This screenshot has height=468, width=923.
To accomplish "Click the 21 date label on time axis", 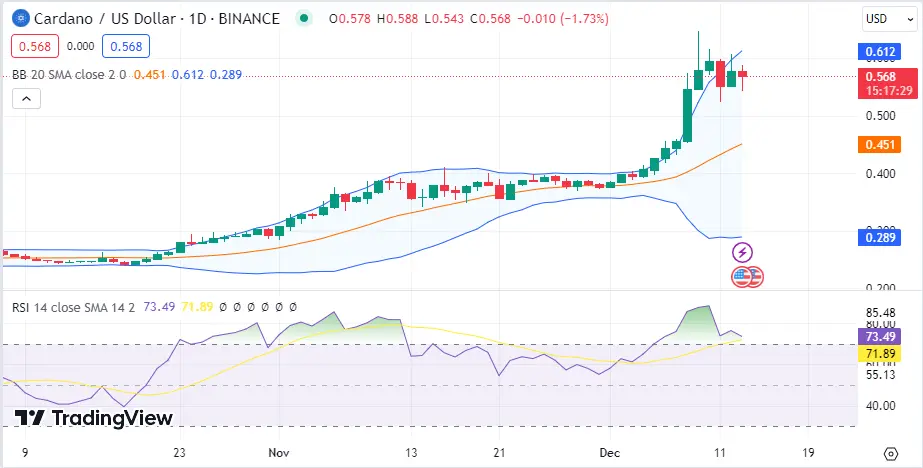I will tap(499, 453).
